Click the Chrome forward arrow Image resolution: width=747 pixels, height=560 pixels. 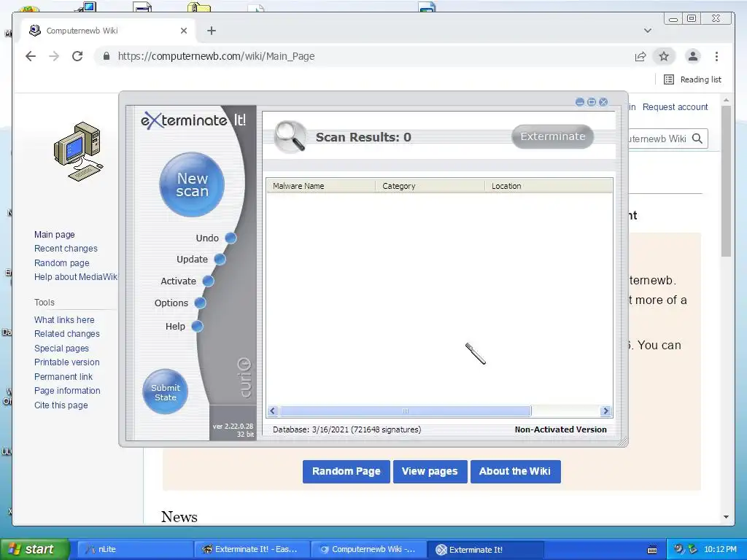tap(54, 56)
